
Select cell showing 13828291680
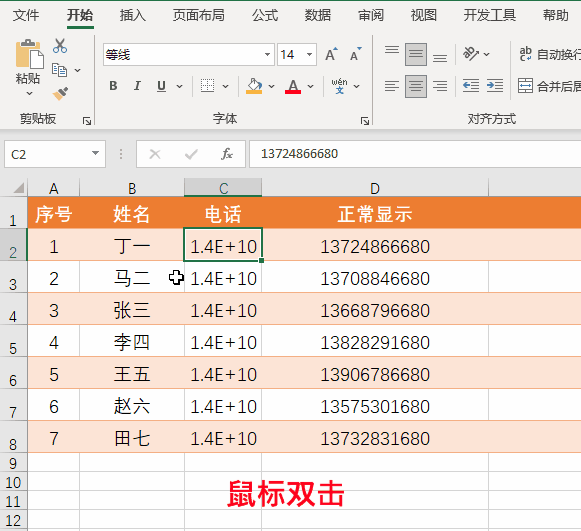click(375, 341)
